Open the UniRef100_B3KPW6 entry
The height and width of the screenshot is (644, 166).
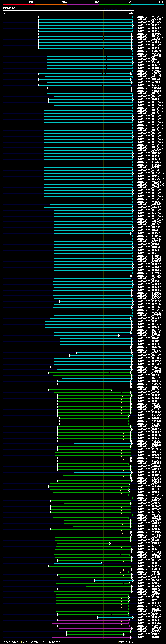pos(149,167)
